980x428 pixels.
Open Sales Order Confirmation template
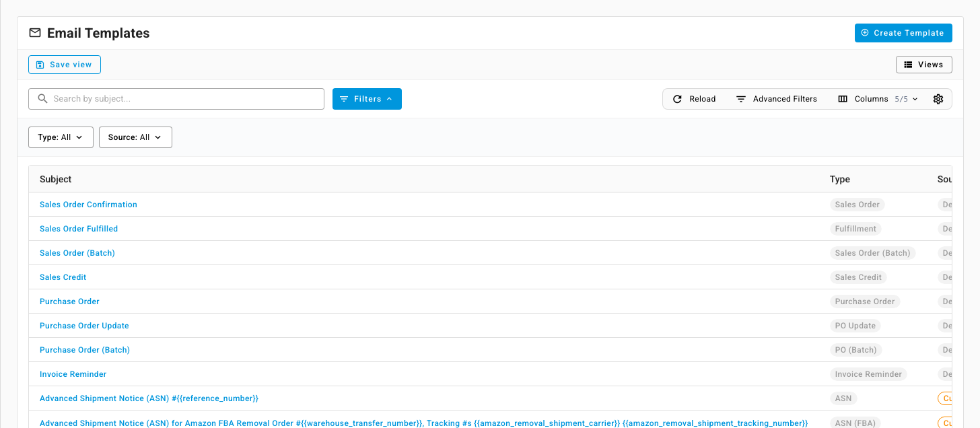(x=88, y=205)
